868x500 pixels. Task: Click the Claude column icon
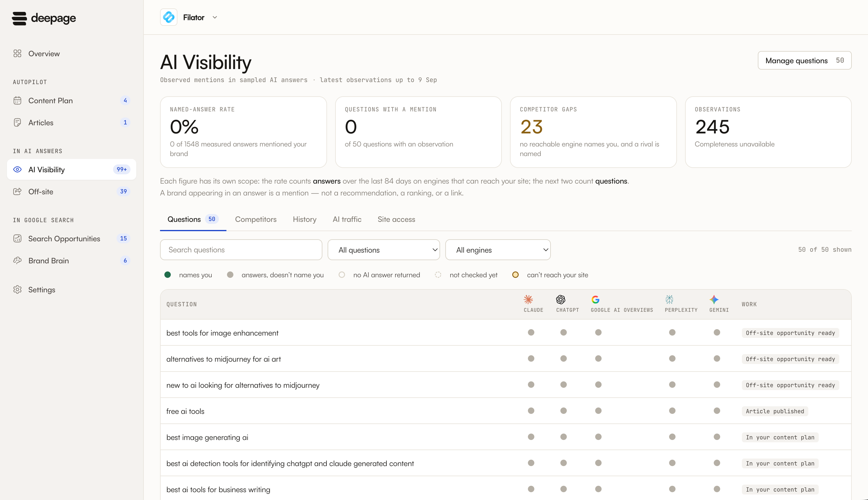click(x=528, y=300)
